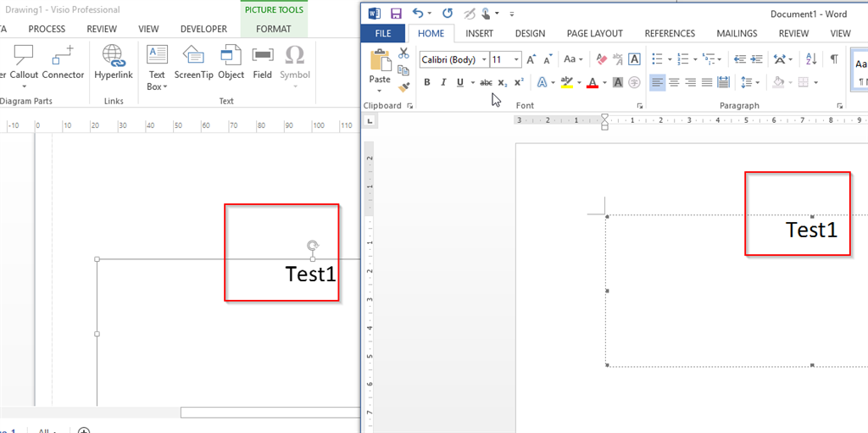Screen dimensions: 868x433
Task: Increase font size with Grow Font
Action: coord(531,59)
